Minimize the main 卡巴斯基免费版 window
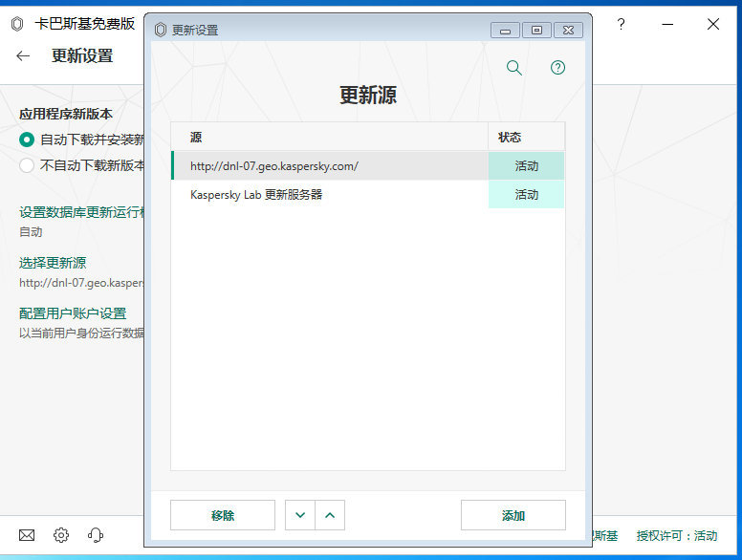 tap(667, 24)
